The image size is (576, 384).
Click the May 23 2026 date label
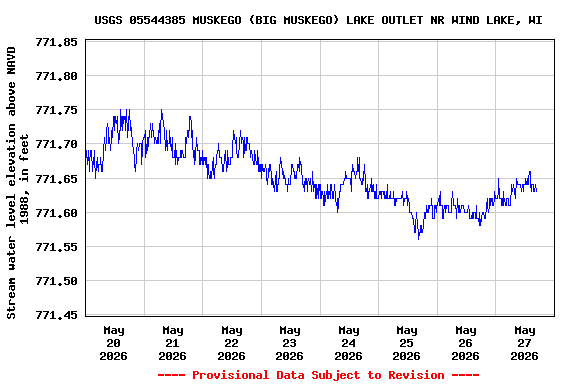click(x=289, y=343)
